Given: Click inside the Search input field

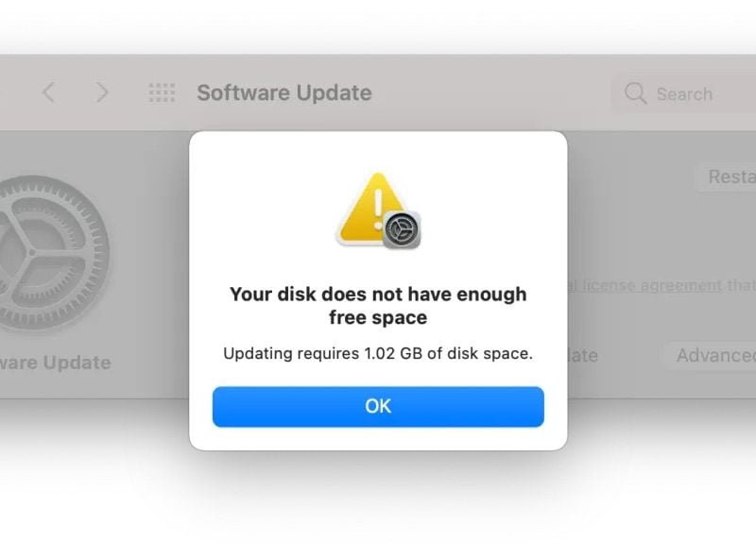Looking at the screenshot, I should point(690,93).
